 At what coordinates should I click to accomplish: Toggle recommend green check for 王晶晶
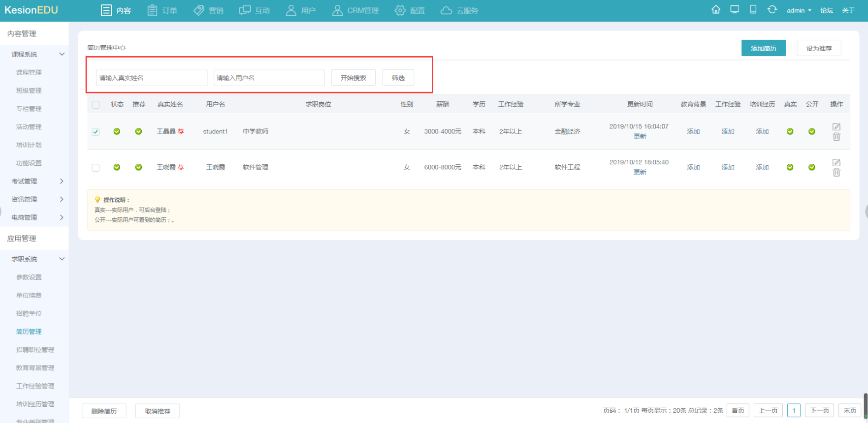pos(138,131)
